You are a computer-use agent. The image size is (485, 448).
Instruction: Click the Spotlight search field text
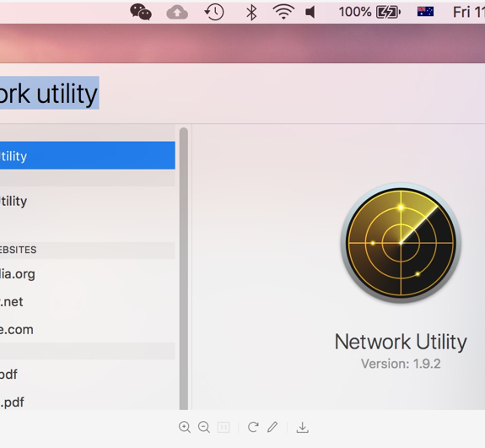[x=50, y=93]
